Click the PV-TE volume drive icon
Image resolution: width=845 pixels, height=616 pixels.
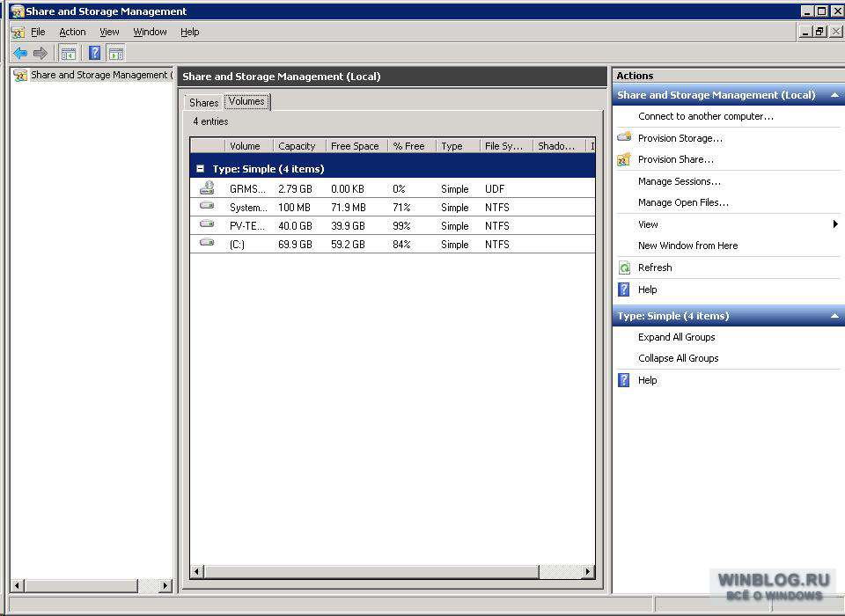click(x=207, y=224)
